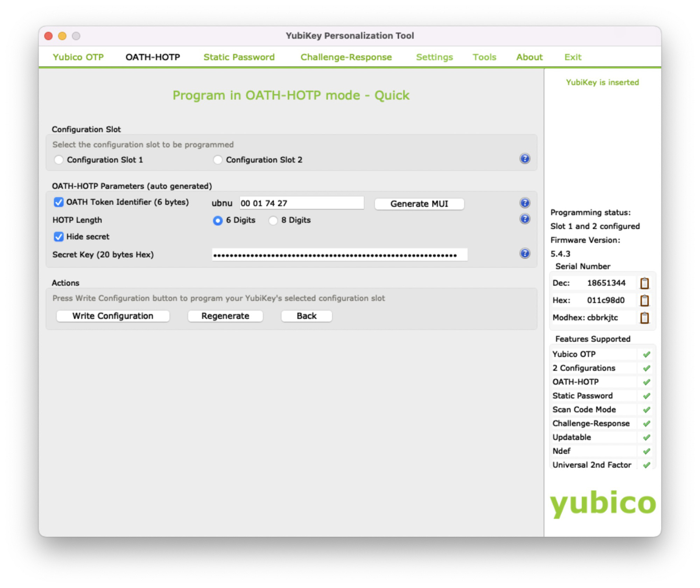The height and width of the screenshot is (588, 700).
Task: Open help icon for HOTP Length
Action: (524, 219)
